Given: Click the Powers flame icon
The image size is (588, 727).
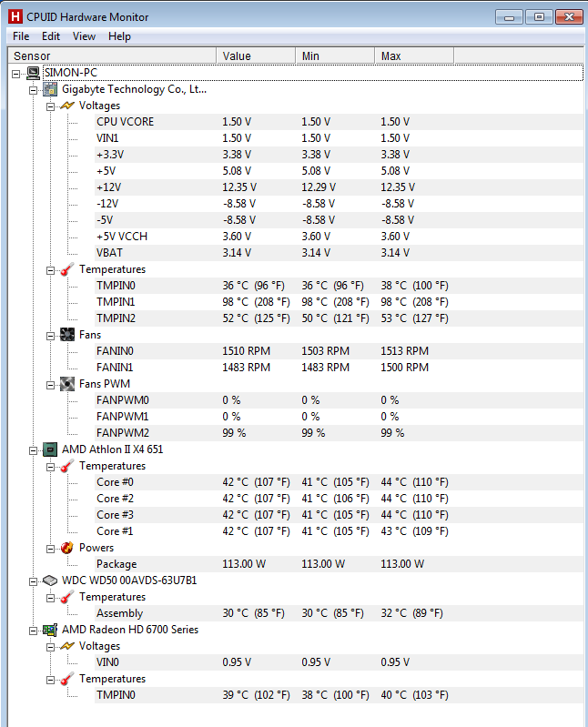Looking at the screenshot, I should point(67,548).
